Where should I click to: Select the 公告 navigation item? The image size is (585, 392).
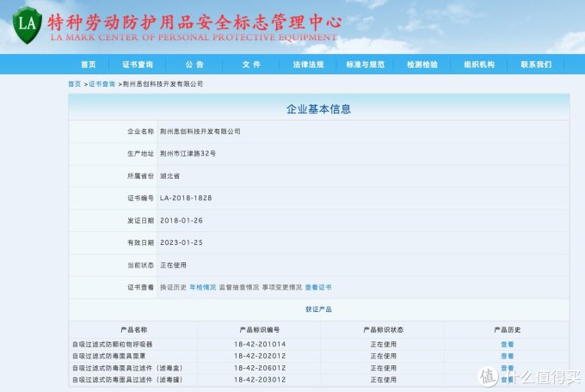click(194, 64)
